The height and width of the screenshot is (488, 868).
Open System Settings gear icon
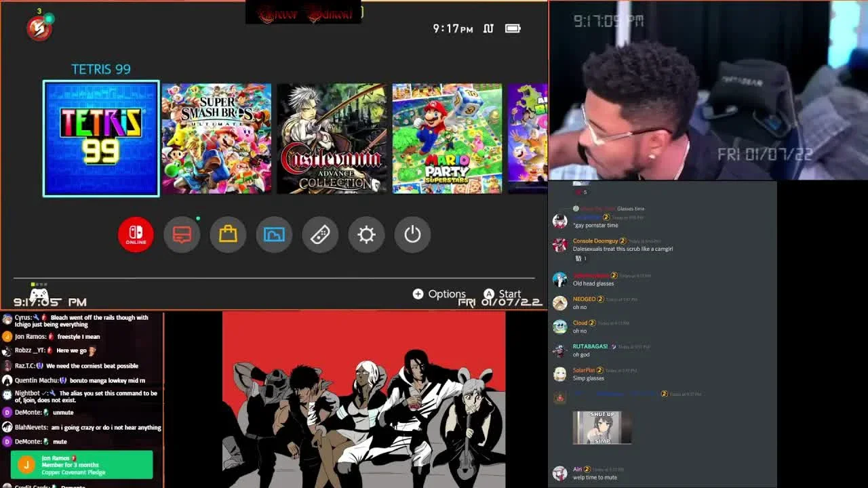tap(366, 235)
